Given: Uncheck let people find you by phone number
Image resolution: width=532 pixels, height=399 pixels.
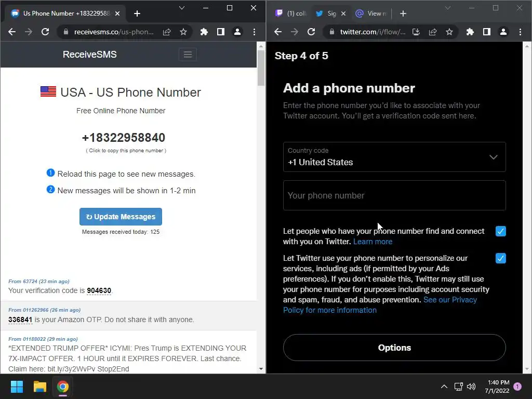Looking at the screenshot, I should pos(500,231).
